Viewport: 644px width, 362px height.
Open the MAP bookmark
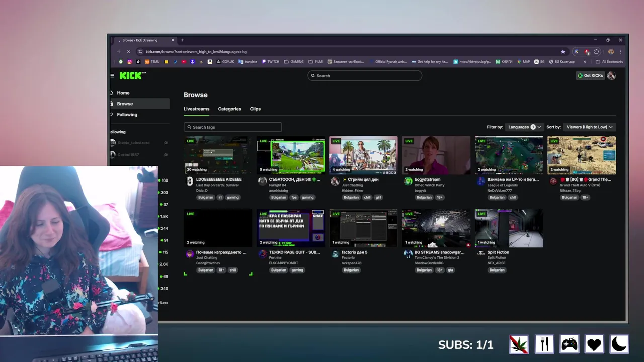(x=523, y=62)
